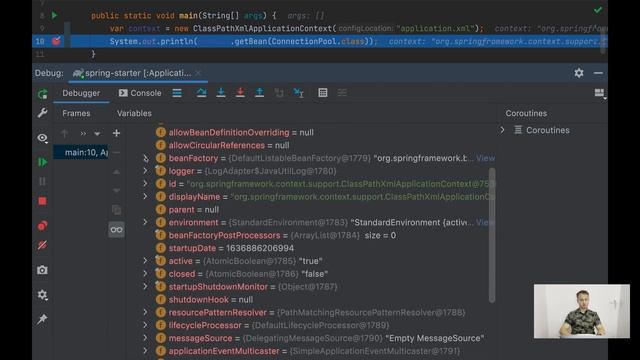Toggle the Show Watches glasses icon
Viewport: 640px width, 360px height.
pos(116,230)
